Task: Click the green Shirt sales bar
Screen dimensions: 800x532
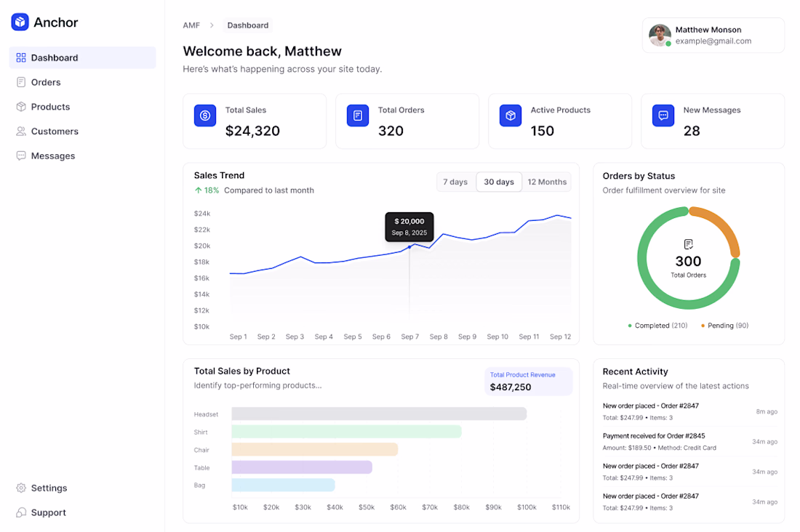Action: click(346, 432)
